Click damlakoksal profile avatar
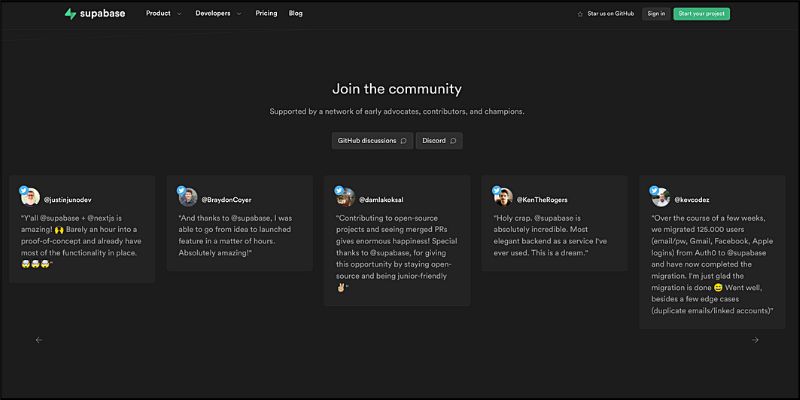Viewport: 800px width, 400px height. 346,197
